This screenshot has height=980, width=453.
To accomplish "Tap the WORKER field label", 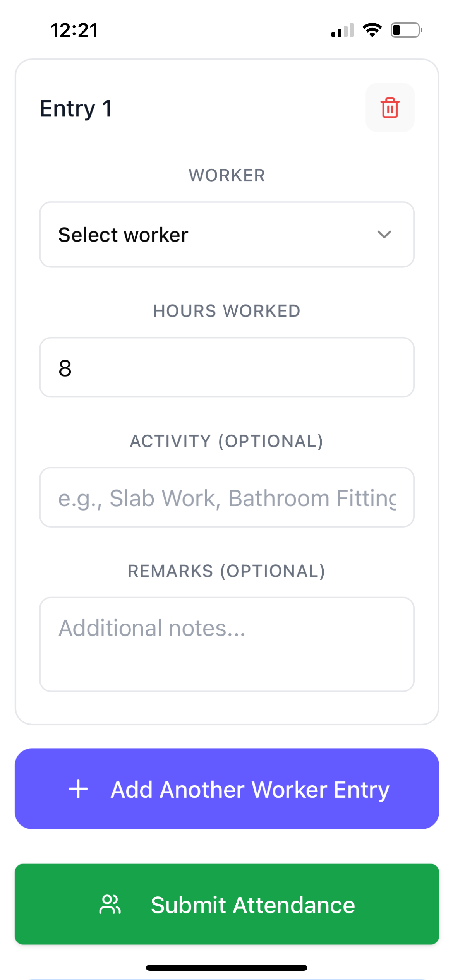I will click(226, 175).
